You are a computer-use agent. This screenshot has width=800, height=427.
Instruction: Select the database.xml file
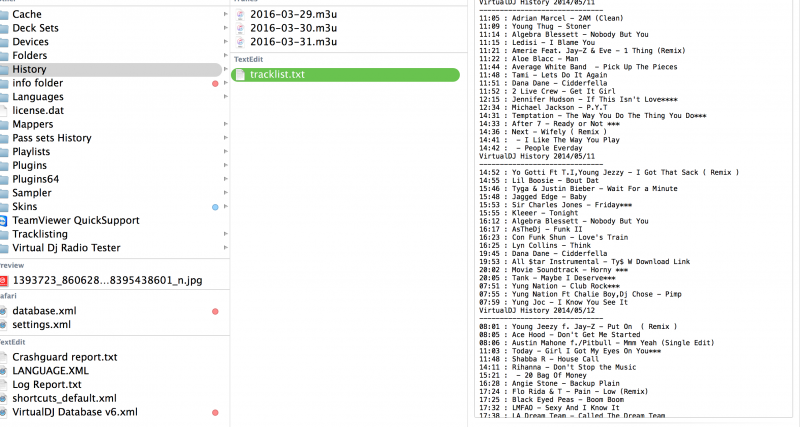[44, 311]
